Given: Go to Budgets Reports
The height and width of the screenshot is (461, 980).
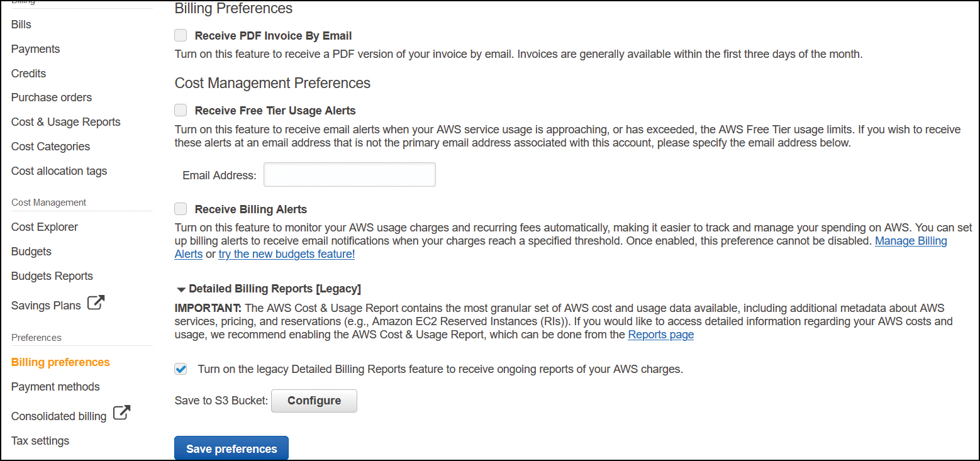Looking at the screenshot, I should point(52,276).
